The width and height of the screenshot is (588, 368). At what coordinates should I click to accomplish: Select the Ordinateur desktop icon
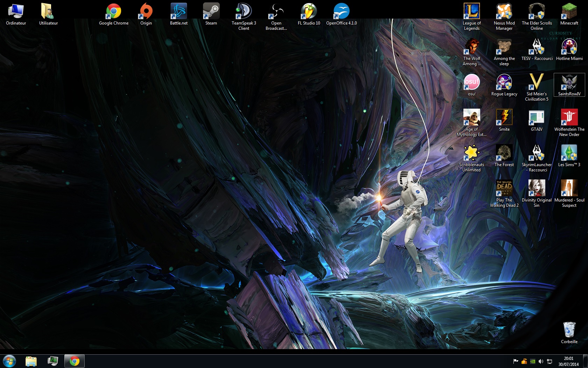point(16,15)
